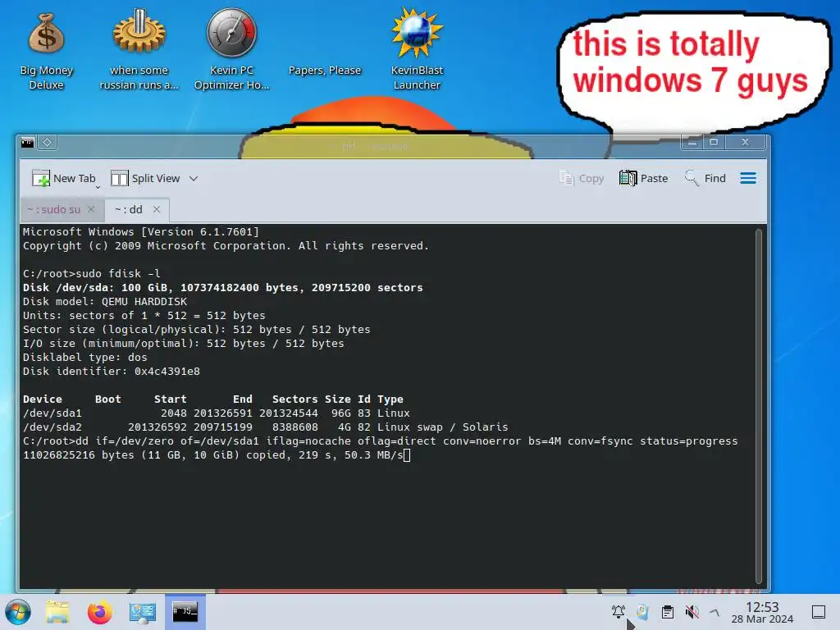Screen dimensions: 840x630
Task: Click the Paste toolbar button
Action: [643, 178]
